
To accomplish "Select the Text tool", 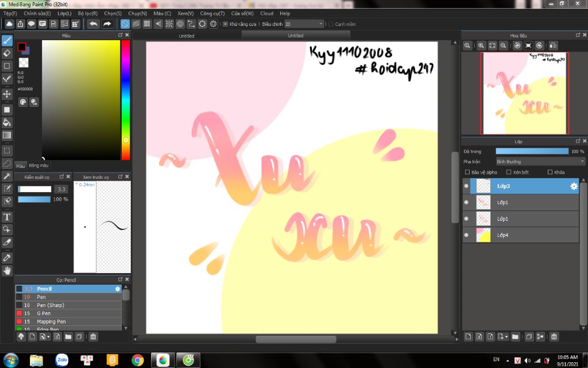I will pyautogui.click(x=7, y=217).
